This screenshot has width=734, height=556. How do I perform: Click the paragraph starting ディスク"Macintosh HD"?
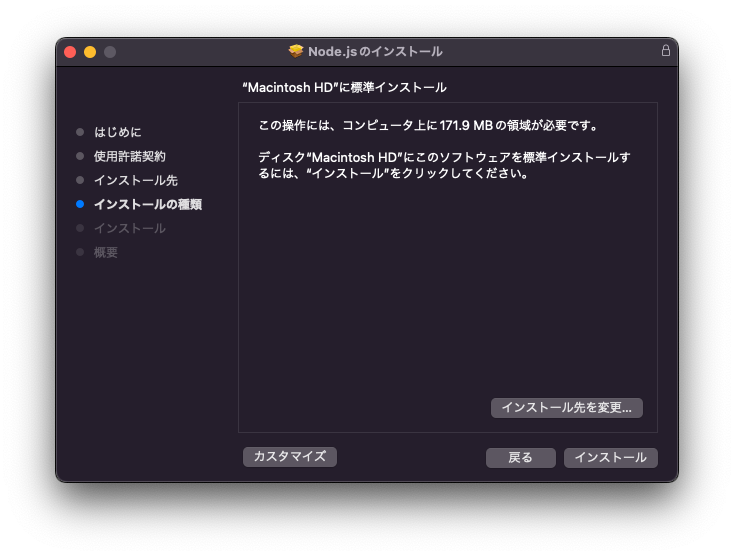[x=444, y=165]
